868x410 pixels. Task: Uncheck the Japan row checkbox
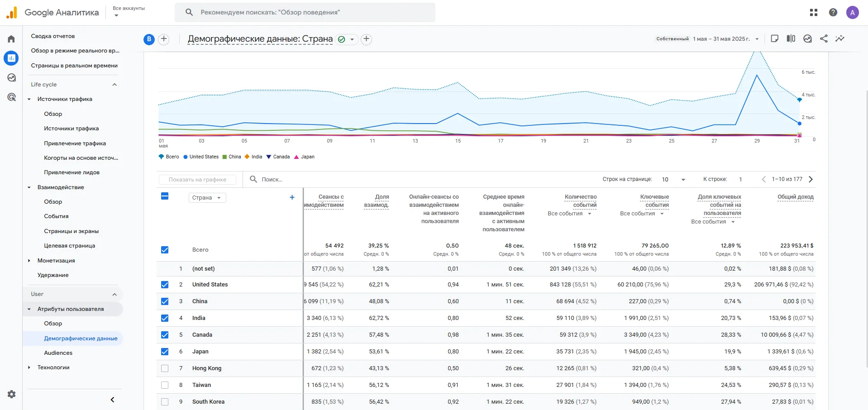[165, 352]
